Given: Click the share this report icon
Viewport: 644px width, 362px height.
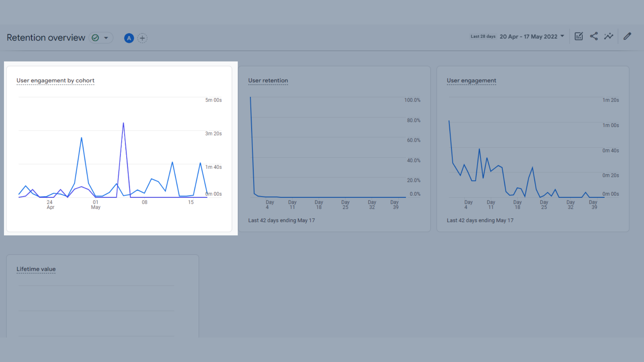Looking at the screenshot, I should [x=594, y=37].
